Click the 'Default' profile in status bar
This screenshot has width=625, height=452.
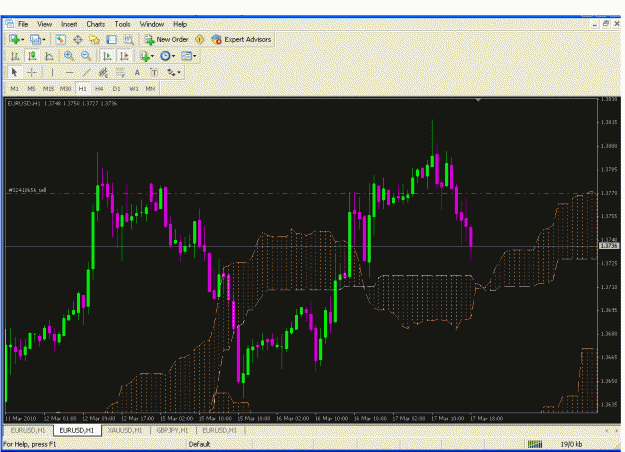coord(199,444)
